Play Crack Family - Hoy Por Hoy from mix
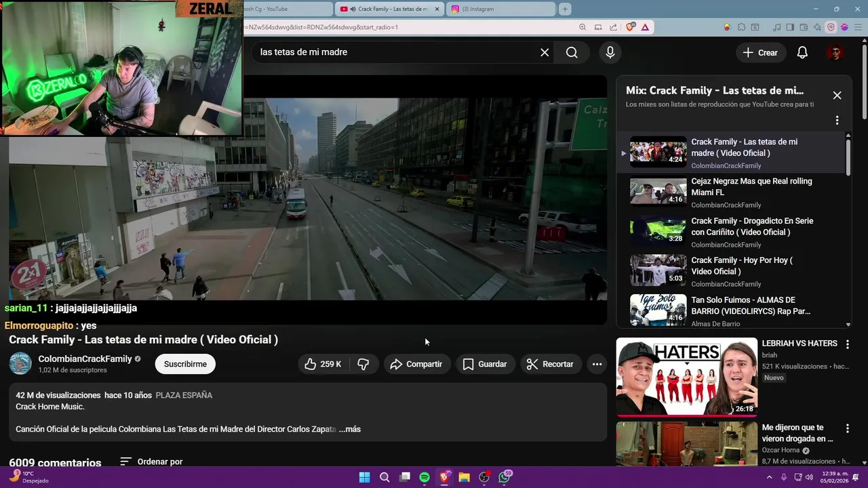The image size is (868, 488). (x=732, y=271)
